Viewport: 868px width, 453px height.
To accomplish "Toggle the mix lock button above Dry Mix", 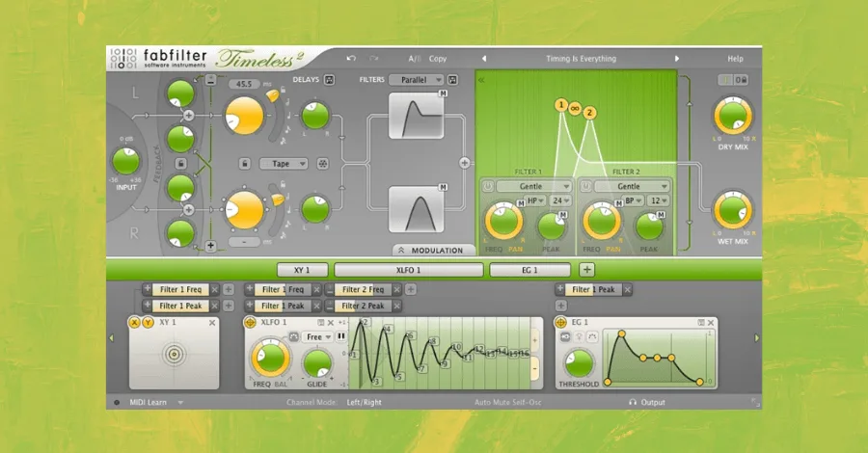I will click(x=742, y=80).
